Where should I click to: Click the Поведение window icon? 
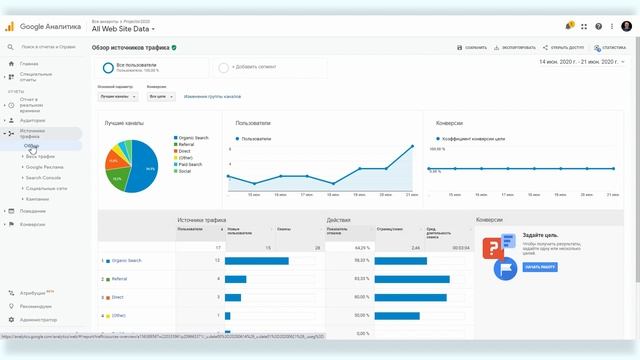coord(11,211)
